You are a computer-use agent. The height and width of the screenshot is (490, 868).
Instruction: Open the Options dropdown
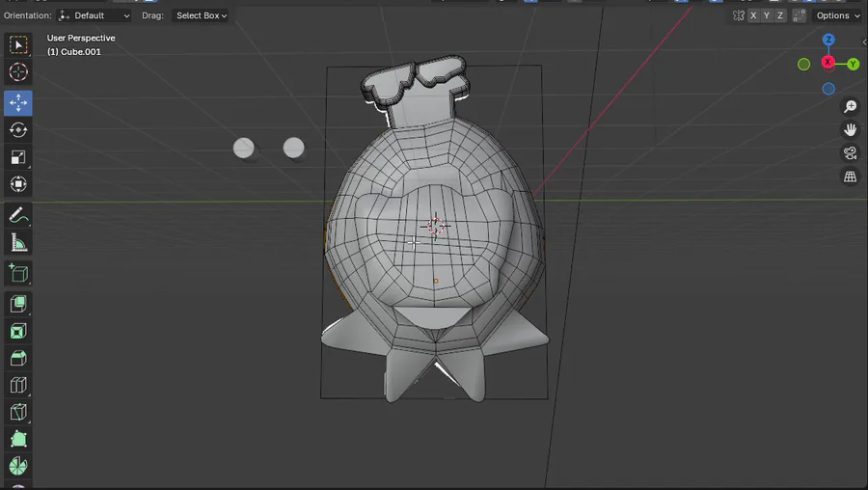[x=837, y=15]
